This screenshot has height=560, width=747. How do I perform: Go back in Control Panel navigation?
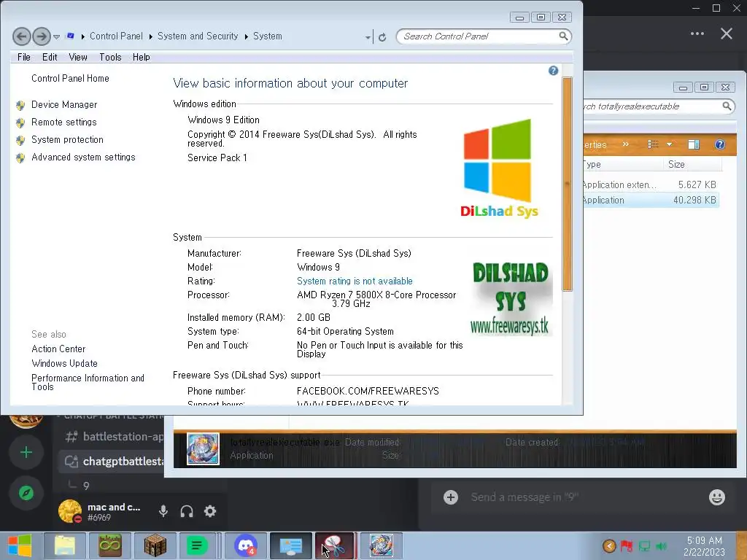[x=21, y=36]
